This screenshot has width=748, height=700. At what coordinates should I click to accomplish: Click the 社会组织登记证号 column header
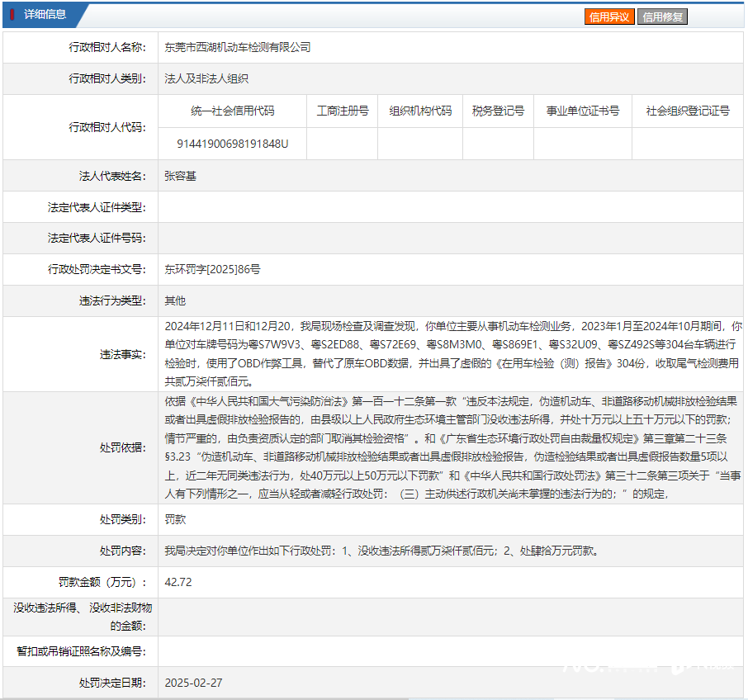pos(688,111)
